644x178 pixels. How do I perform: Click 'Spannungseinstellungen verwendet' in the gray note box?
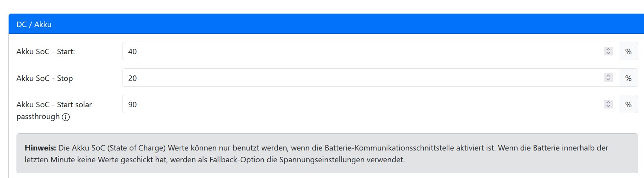click(342, 160)
